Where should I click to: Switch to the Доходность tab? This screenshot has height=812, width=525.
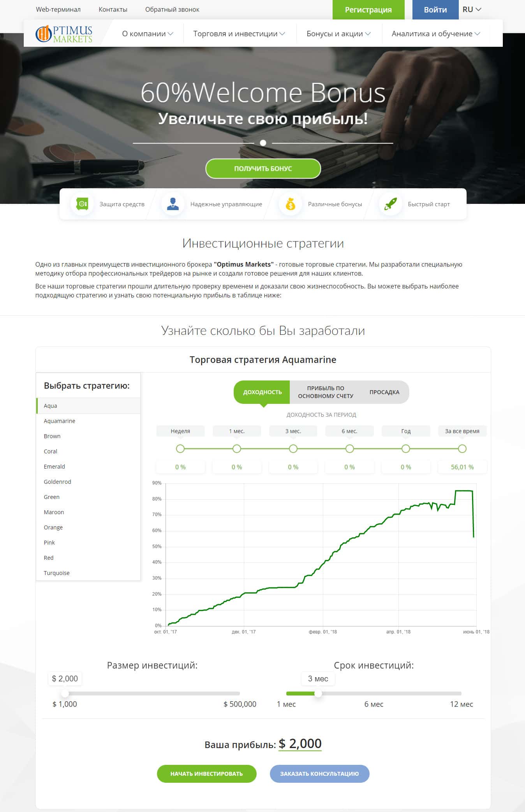point(262,392)
